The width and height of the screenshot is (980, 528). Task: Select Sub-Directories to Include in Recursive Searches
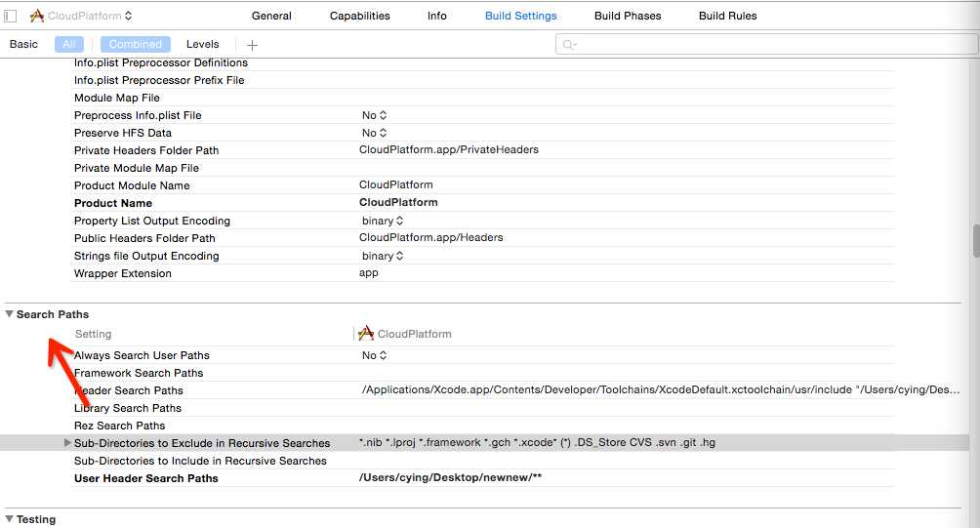[200, 461]
